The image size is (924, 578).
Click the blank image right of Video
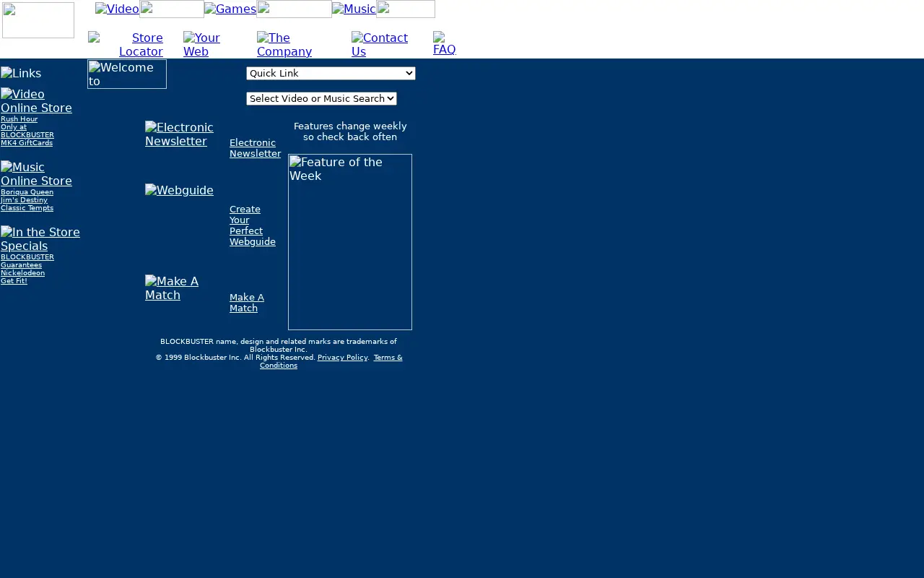(172, 9)
